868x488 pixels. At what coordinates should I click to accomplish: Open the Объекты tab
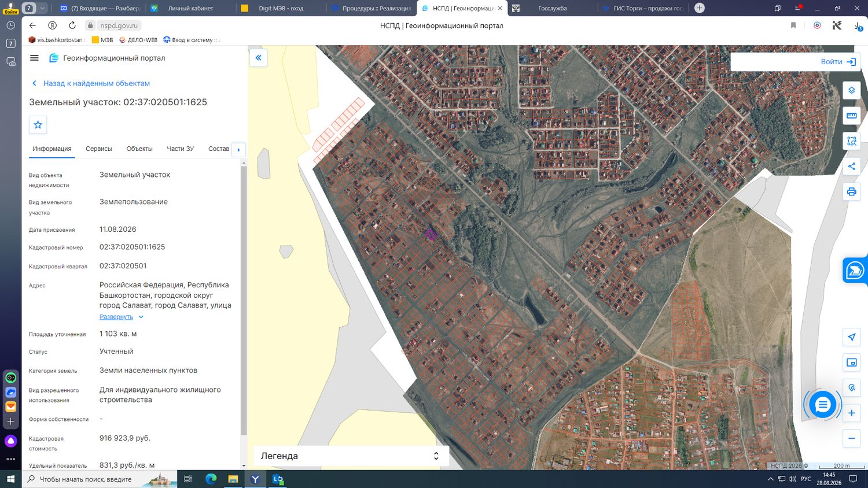click(x=139, y=149)
